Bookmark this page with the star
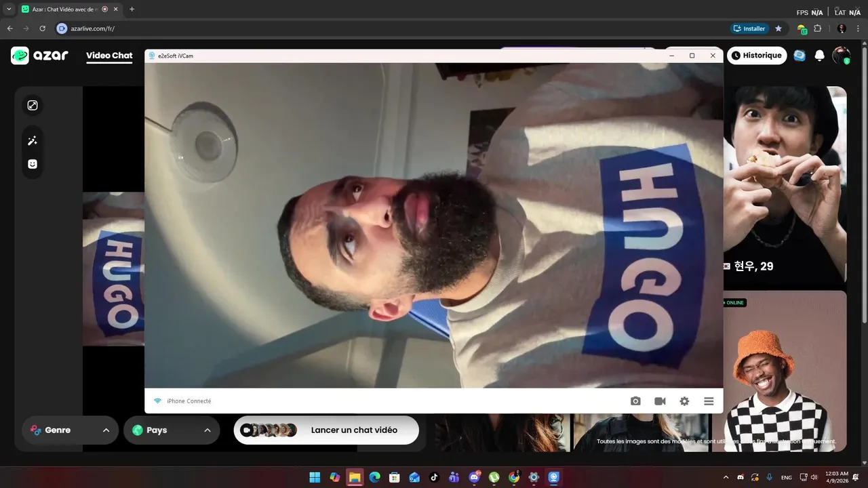The image size is (868, 488). [778, 28]
